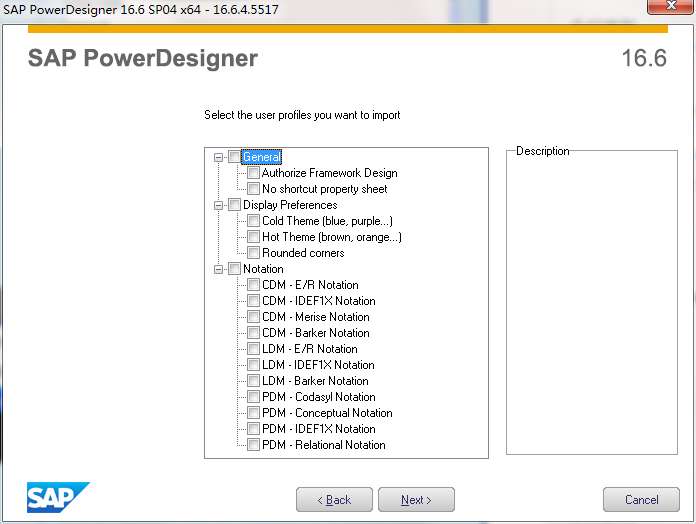Select the Hot Theme (brown, orange...) label
The height and width of the screenshot is (524, 696).
[x=332, y=237]
